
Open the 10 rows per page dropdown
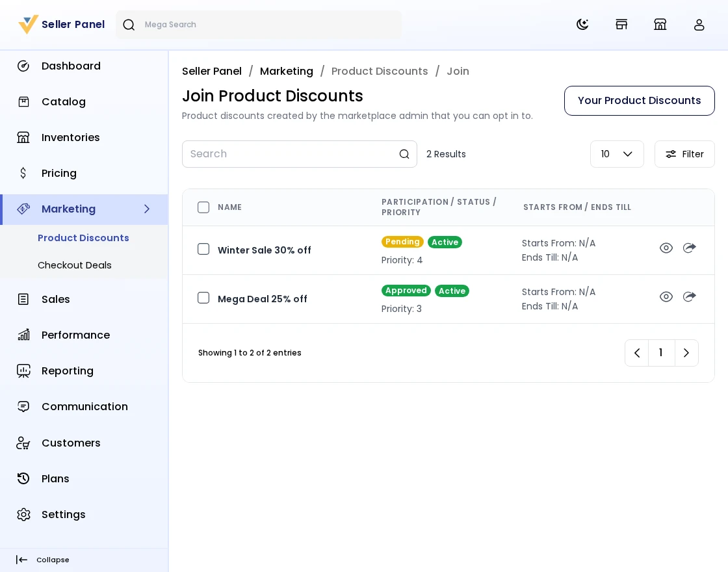coord(617,154)
